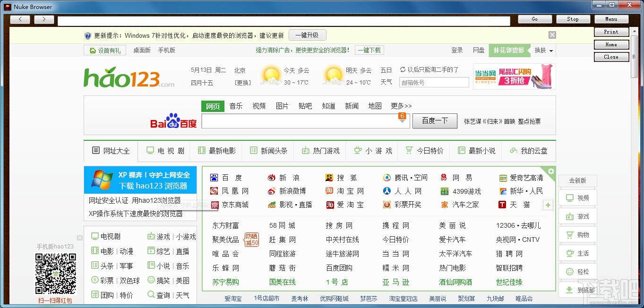Open the 热门游戏 tab
The image size is (644, 308).
pos(320,151)
